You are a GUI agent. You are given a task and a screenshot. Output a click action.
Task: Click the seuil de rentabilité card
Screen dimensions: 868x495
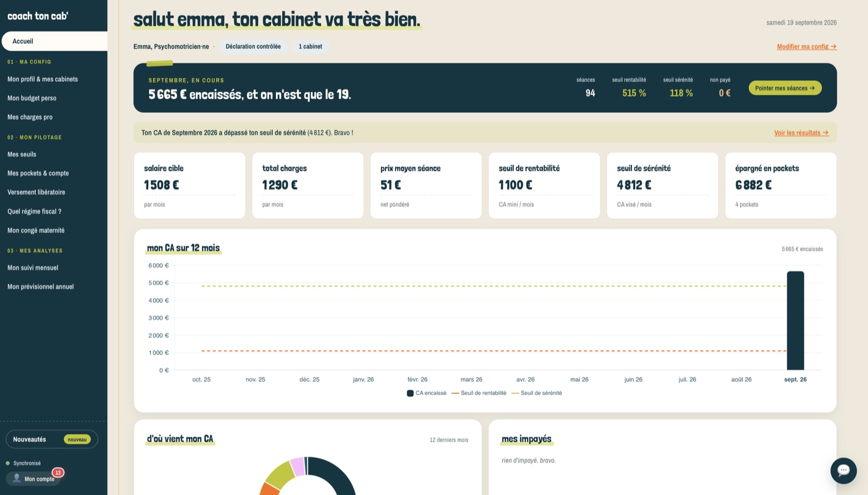point(544,185)
